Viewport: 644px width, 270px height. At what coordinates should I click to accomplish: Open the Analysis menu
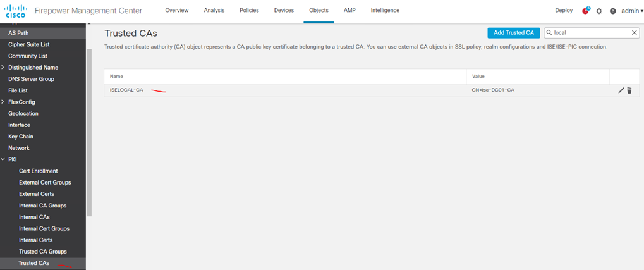(x=214, y=11)
